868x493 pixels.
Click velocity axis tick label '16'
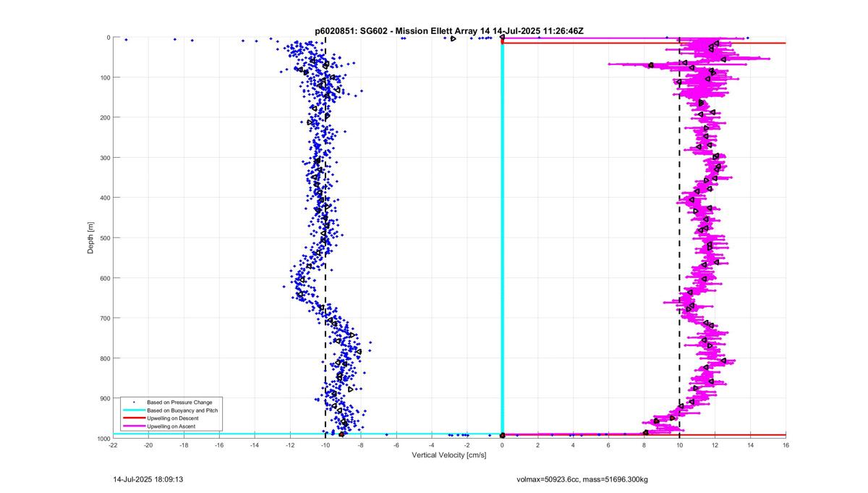point(786,444)
